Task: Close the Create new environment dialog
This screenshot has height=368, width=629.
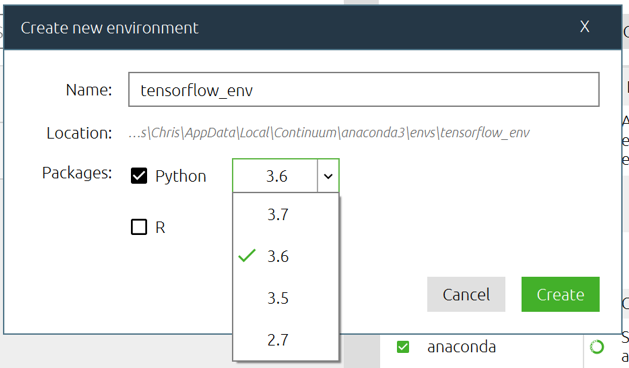Action: point(584,27)
